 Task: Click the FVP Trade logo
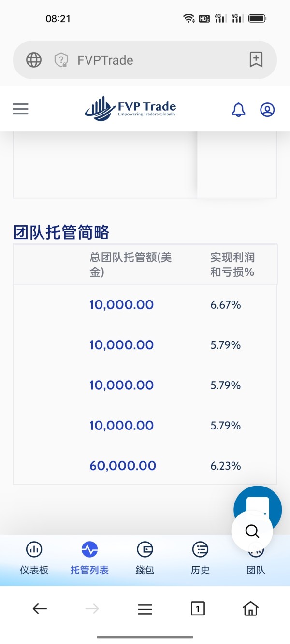pos(130,109)
